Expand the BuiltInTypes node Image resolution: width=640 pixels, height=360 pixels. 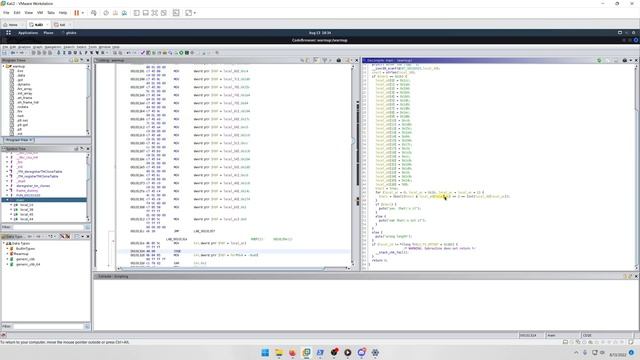click(7, 249)
